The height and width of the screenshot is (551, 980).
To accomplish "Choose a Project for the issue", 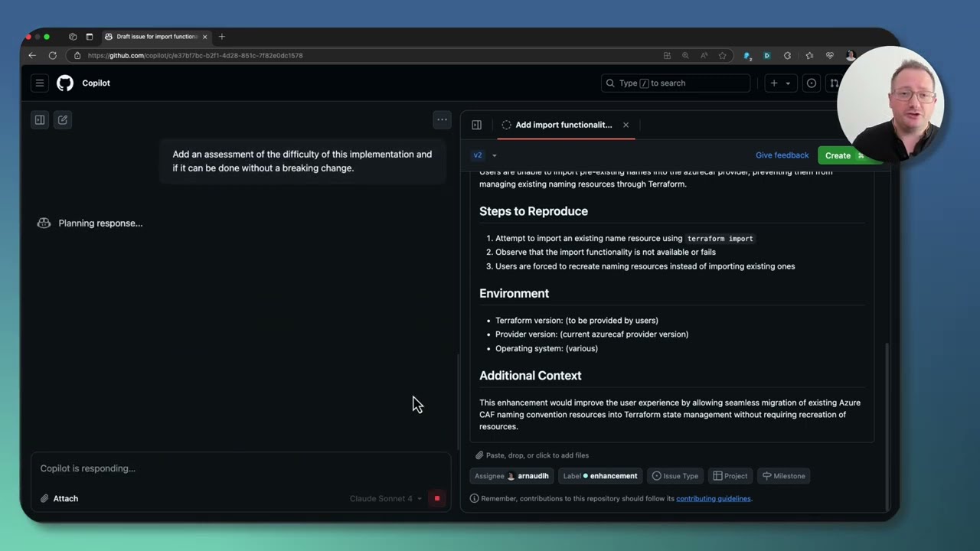I will tap(730, 476).
